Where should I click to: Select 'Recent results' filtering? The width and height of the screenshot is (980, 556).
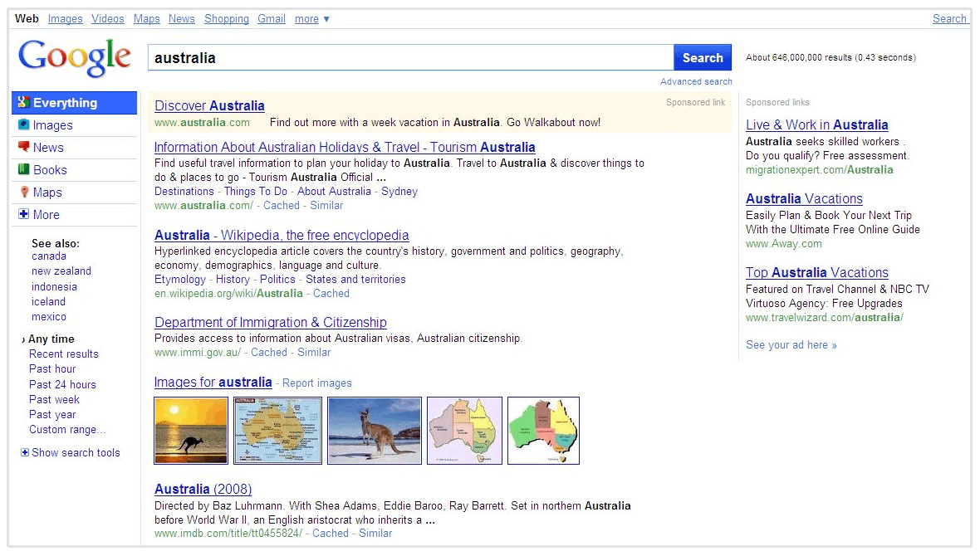coord(63,354)
